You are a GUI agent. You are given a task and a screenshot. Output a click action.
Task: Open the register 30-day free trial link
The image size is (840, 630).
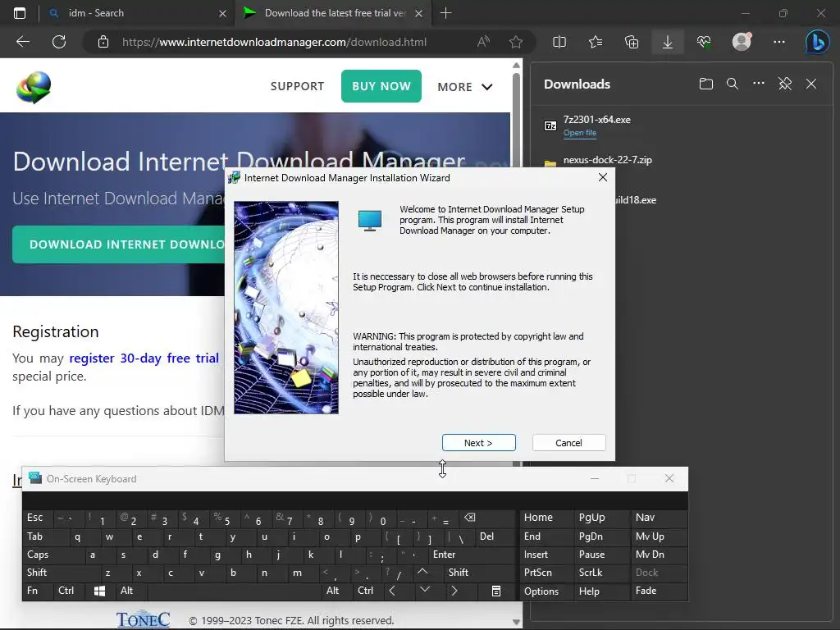pos(144,358)
